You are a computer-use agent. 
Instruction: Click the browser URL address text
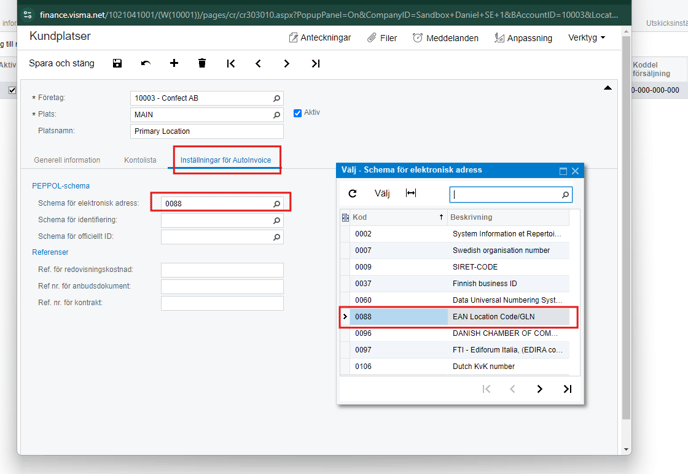pos(329,15)
